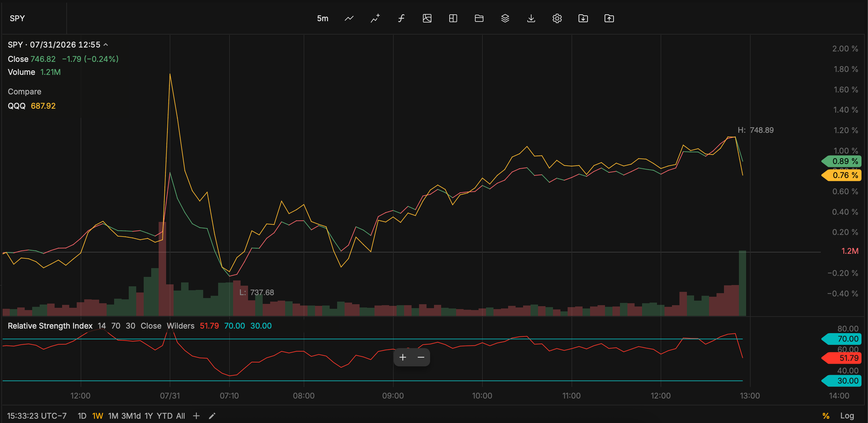
Task: Toggle percent scale mode
Action: click(x=826, y=416)
